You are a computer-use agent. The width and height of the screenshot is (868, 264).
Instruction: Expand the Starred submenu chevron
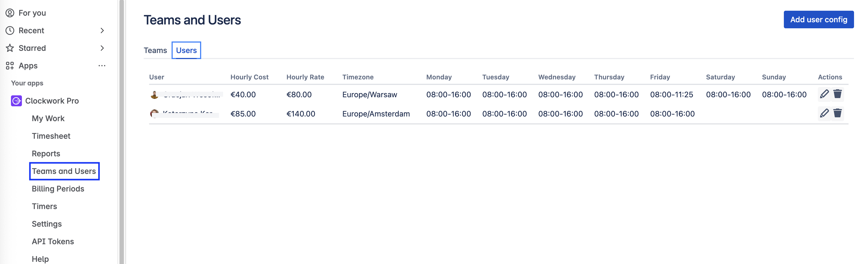102,48
